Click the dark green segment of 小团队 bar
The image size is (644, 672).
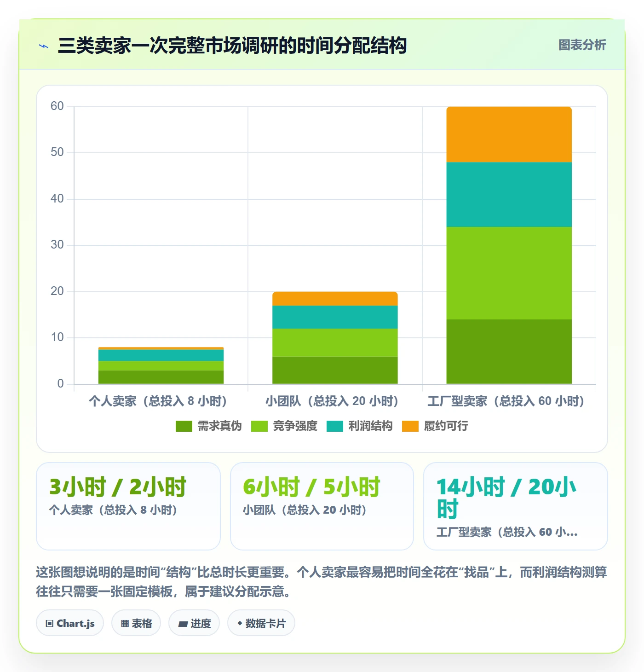(335, 370)
